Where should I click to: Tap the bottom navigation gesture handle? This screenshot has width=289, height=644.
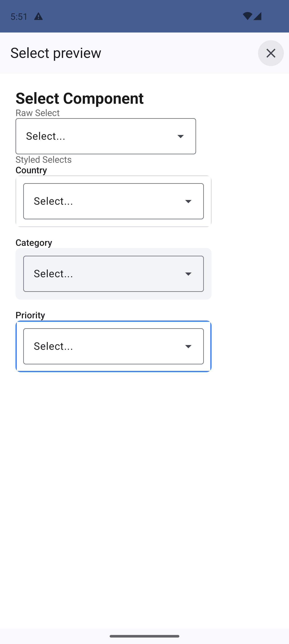coord(144,636)
